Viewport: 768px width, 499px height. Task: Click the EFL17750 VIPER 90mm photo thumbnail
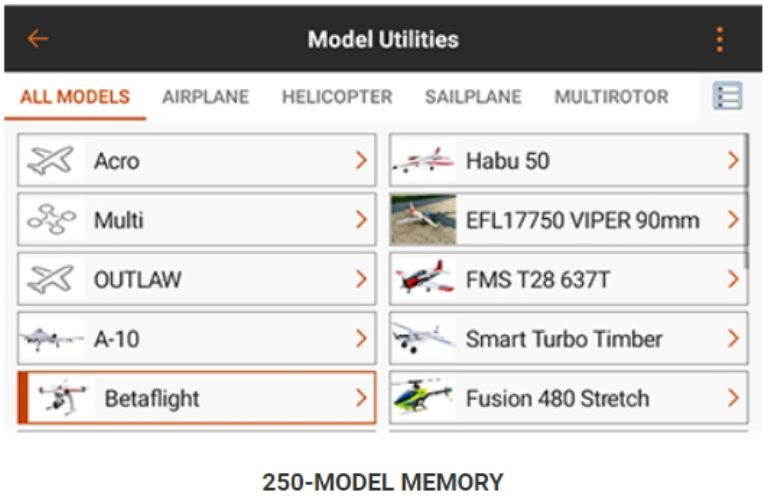[423, 220]
